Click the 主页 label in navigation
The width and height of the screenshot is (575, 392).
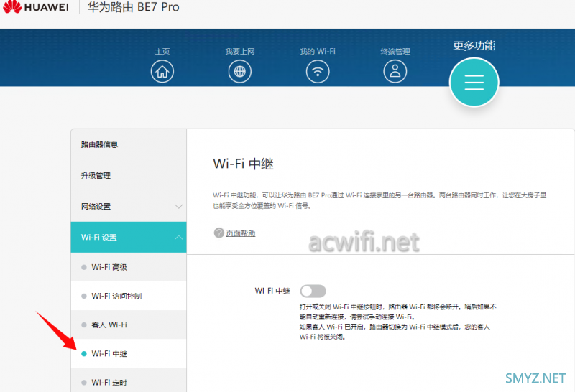[x=162, y=51]
